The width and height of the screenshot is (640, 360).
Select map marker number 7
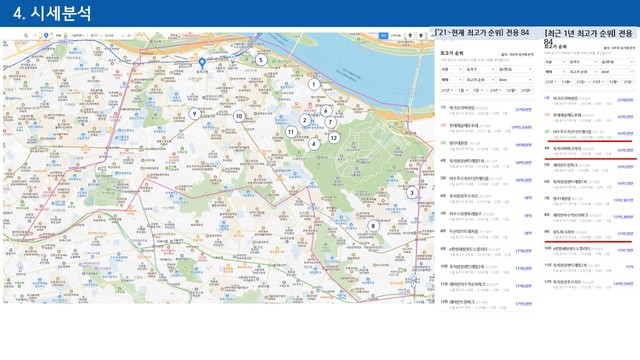(330, 122)
